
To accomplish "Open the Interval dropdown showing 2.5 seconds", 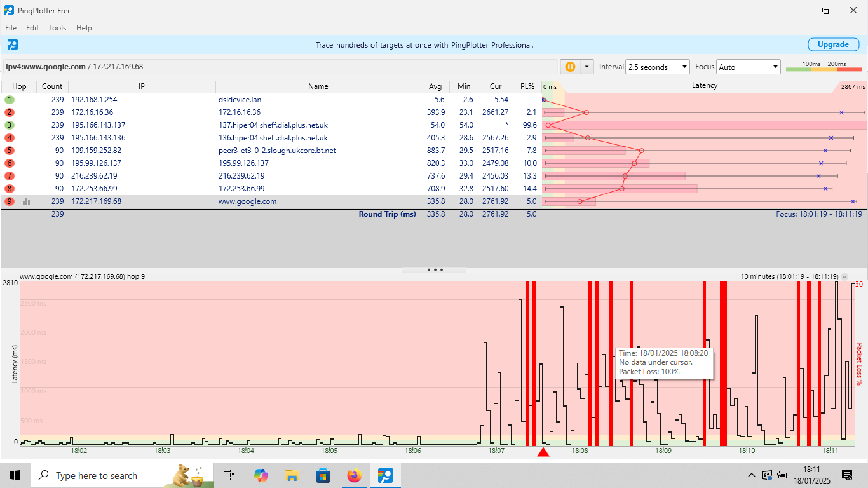I will (658, 66).
